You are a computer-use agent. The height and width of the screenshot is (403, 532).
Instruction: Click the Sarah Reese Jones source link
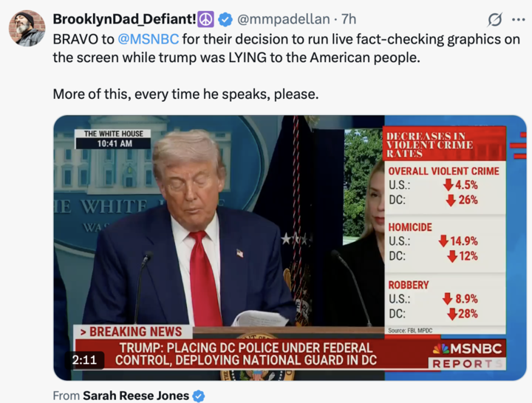(x=136, y=396)
